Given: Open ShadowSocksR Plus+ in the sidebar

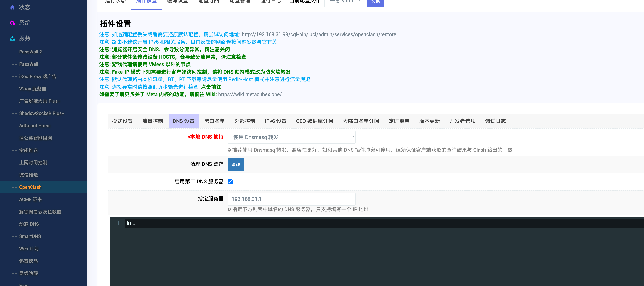Looking at the screenshot, I should point(42,113).
